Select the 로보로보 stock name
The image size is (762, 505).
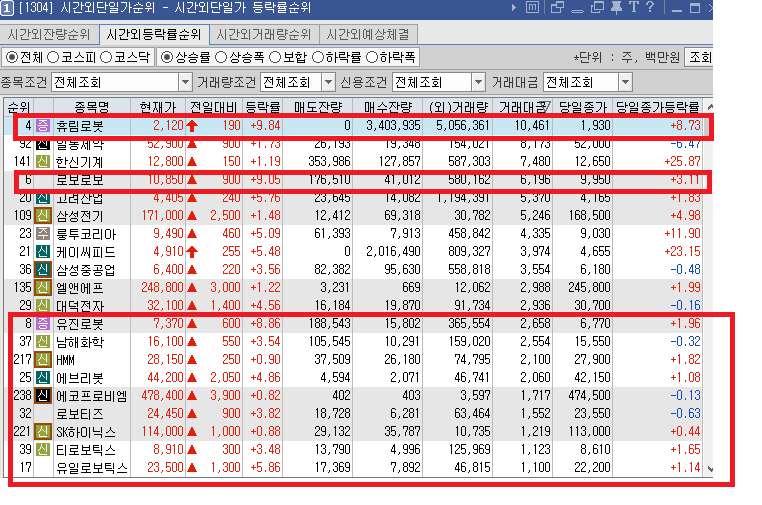[80, 180]
